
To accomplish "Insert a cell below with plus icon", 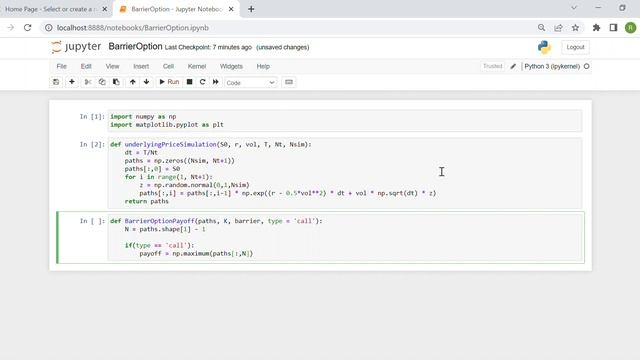I will [72, 82].
